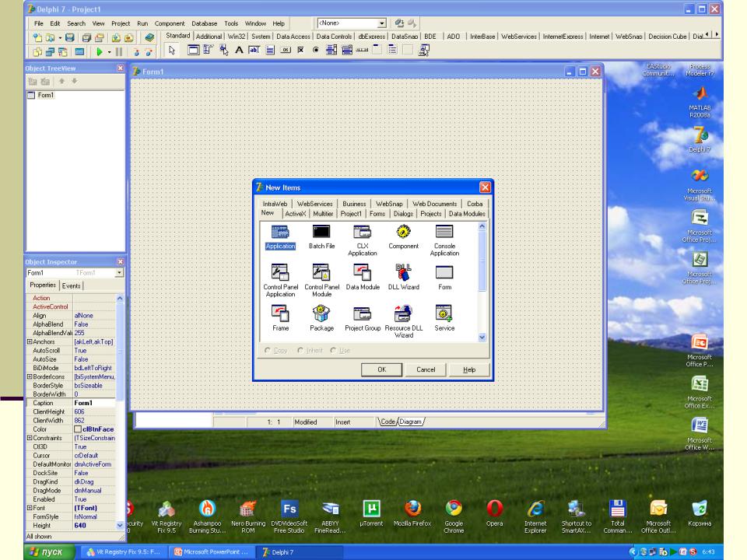Click OK in New Items dialog
Screen dimensions: 747x560
coord(381,369)
